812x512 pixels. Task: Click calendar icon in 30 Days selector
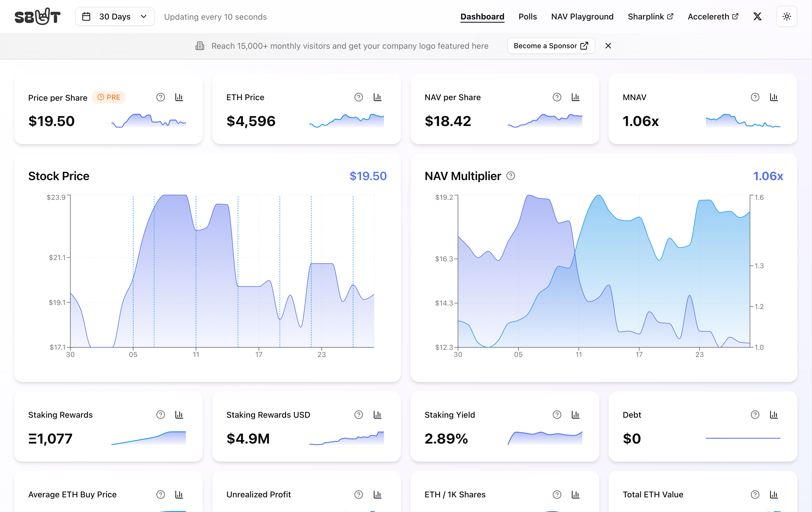(86, 17)
